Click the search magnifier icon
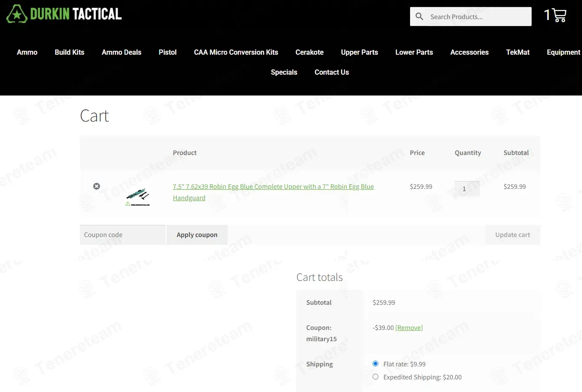582x392 pixels. tap(419, 16)
